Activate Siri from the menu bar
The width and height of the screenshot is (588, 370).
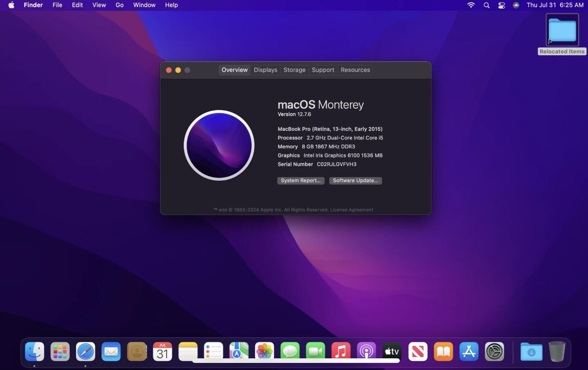pyautogui.click(x=516, y=5)
